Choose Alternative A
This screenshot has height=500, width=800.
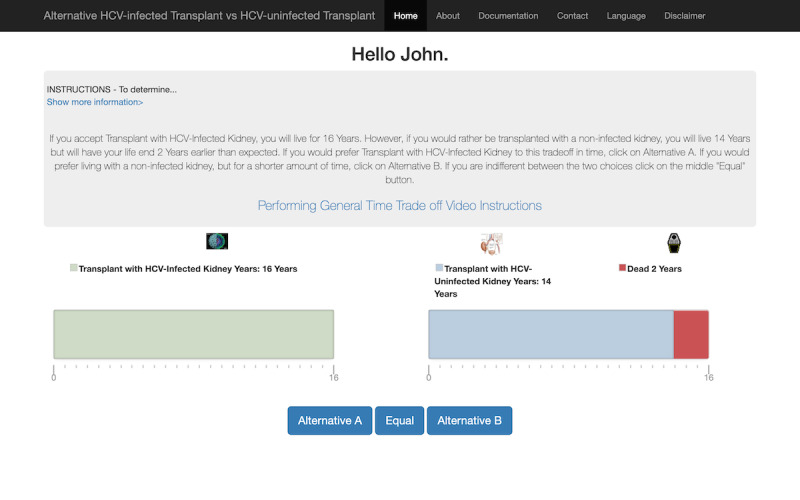tap(330, 421)
